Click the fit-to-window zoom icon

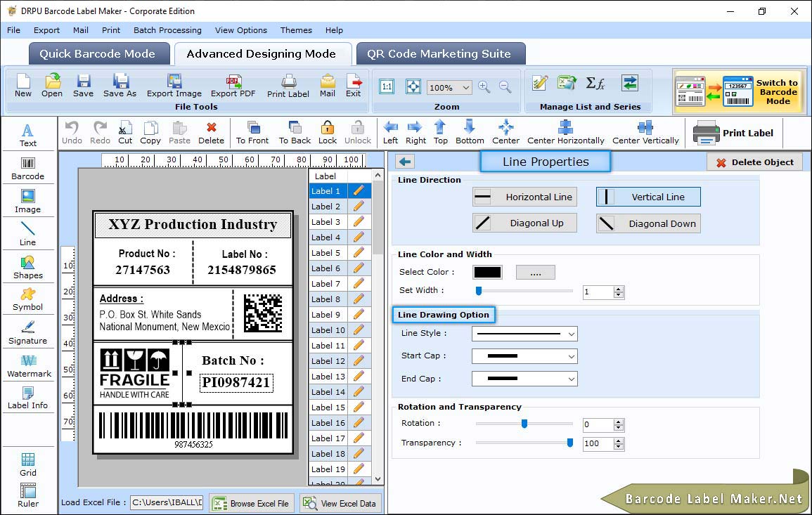413,86
